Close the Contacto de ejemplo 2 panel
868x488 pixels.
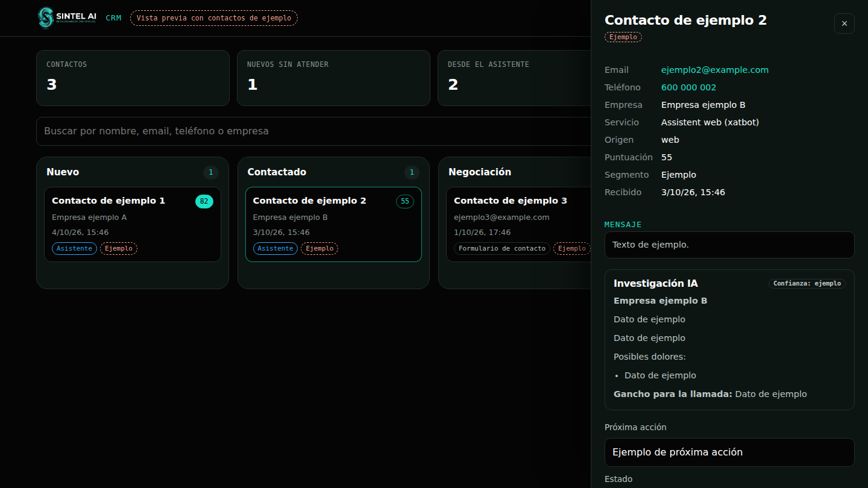point(844,23)
